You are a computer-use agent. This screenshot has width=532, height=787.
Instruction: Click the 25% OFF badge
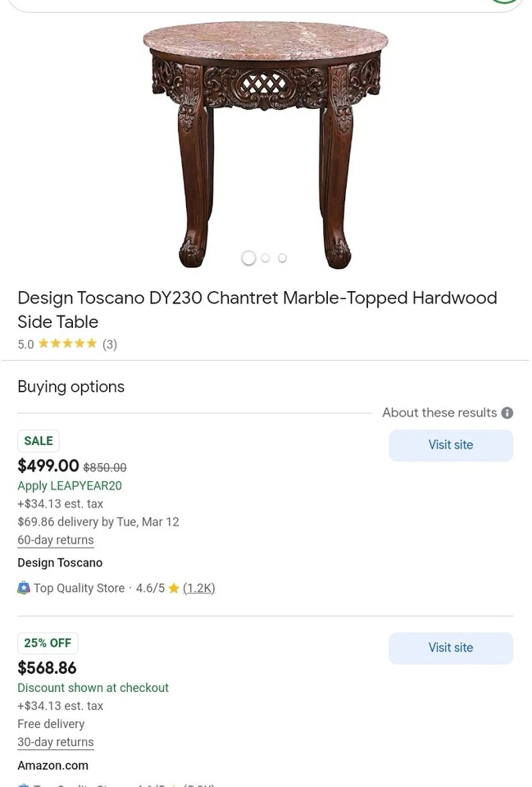pos(47,643)
